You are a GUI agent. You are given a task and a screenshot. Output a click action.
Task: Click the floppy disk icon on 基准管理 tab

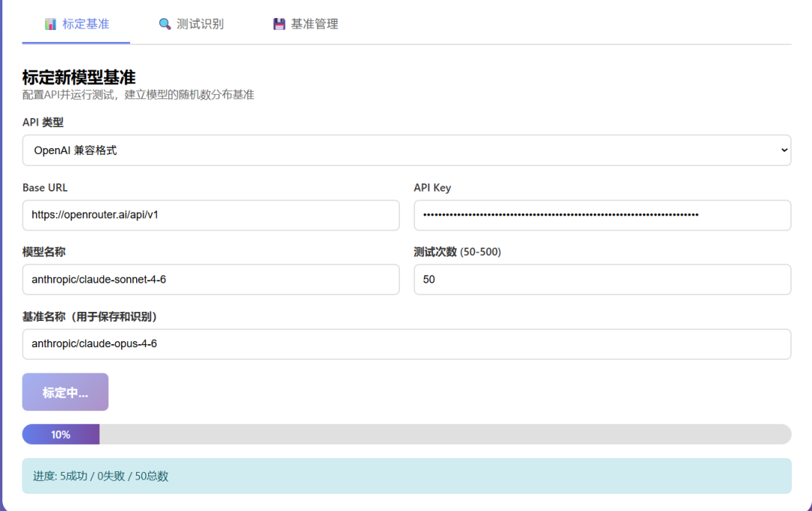[279, 24]
